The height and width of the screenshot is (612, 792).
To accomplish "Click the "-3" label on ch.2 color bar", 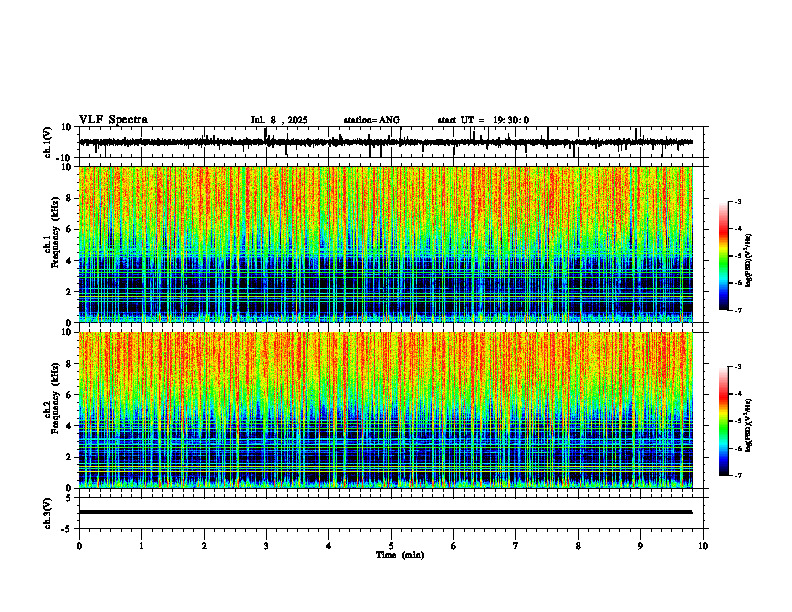I will coord(737,367).
